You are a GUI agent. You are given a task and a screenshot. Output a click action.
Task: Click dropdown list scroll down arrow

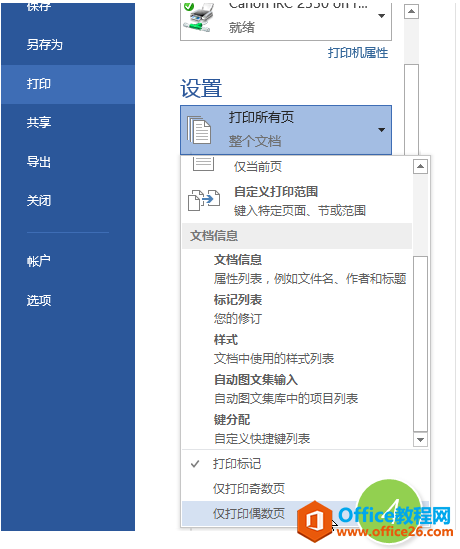click(x=420, y=440)
